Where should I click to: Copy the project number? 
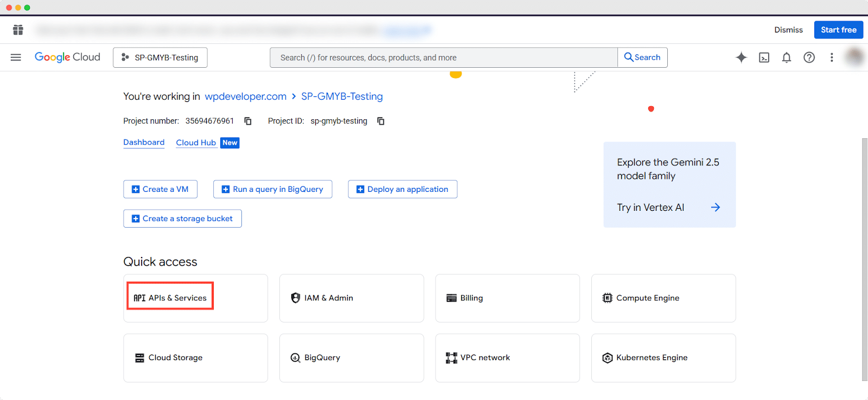coord(248,121)
